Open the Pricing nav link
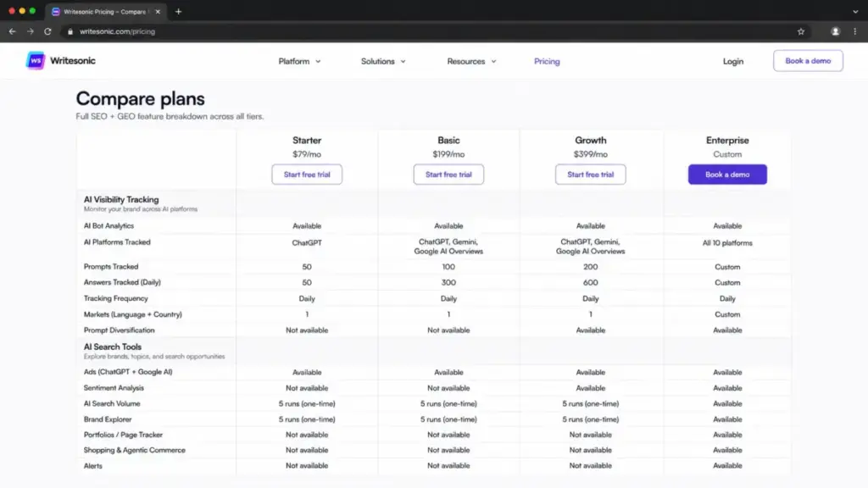This screenshot has width=868, height=488. (x=547, y=61)
